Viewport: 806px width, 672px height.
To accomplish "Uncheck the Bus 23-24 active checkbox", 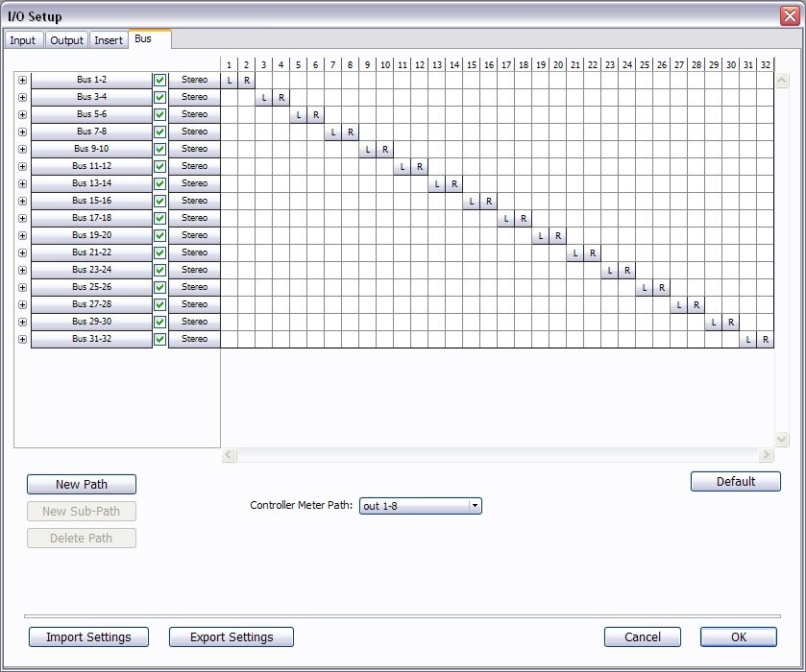I will (159, 270).
